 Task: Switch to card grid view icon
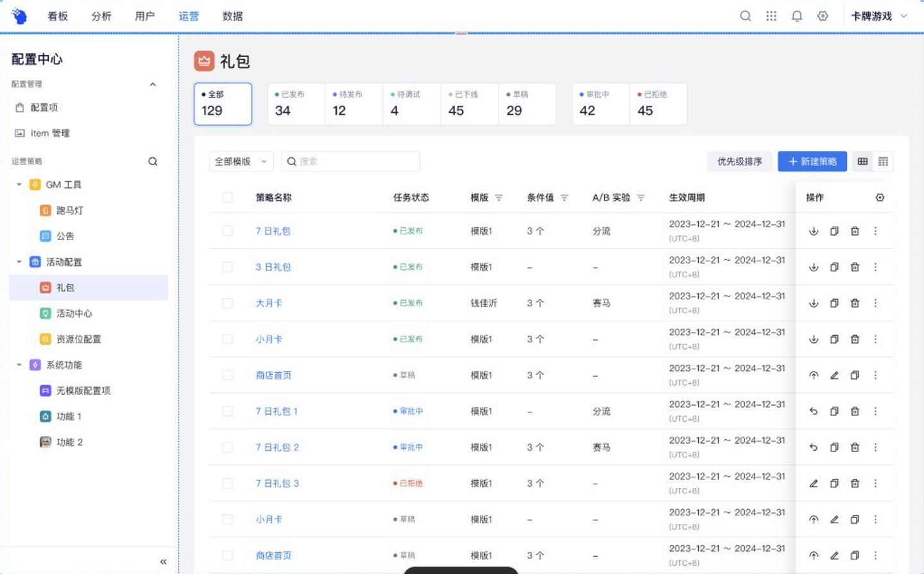pyautogui.click(x=862, y=162)
